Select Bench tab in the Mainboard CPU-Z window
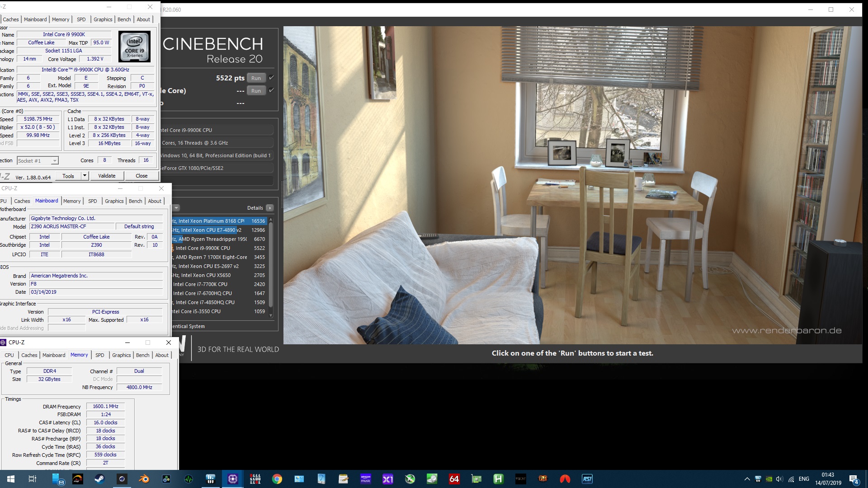Viewport: 868px width, 488px height. pyautogui.click(x=135, y=201)
